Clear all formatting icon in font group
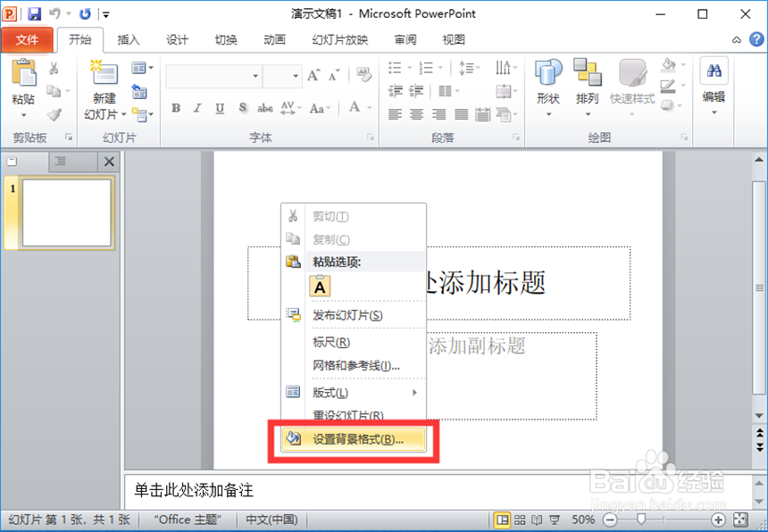This screenshot has width=768, height=532. pos(364,75)
